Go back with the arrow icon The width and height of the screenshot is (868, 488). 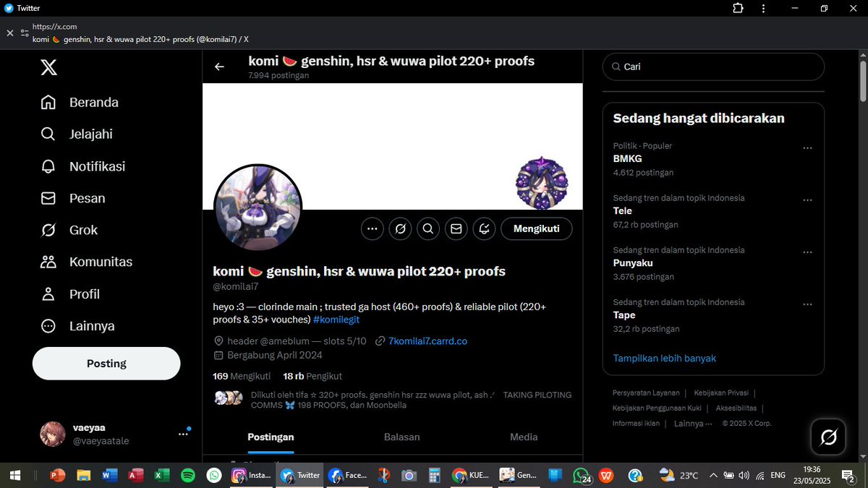(219, 67)
